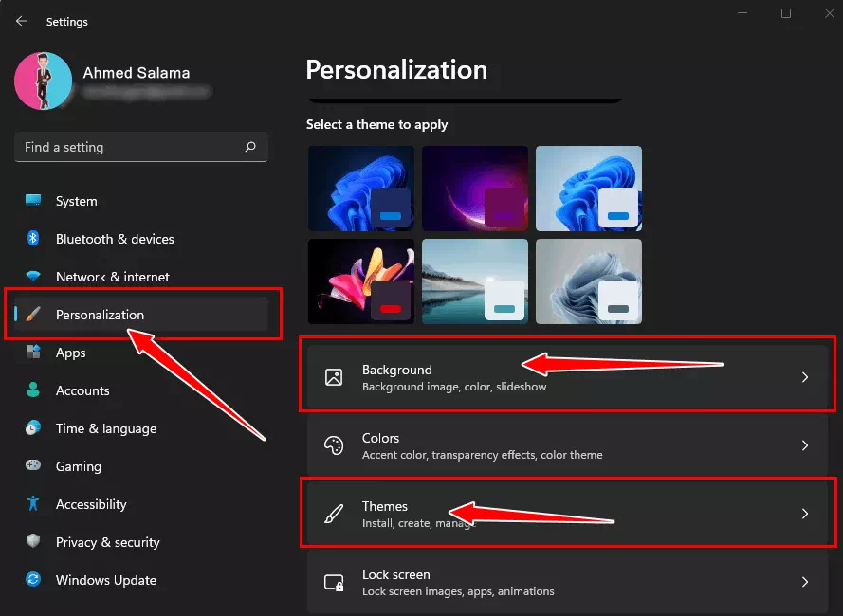The width and height of the screenshot is (843, 616).
Task: Open the Ahmed Salama profile picture
Action: [43, 82]
